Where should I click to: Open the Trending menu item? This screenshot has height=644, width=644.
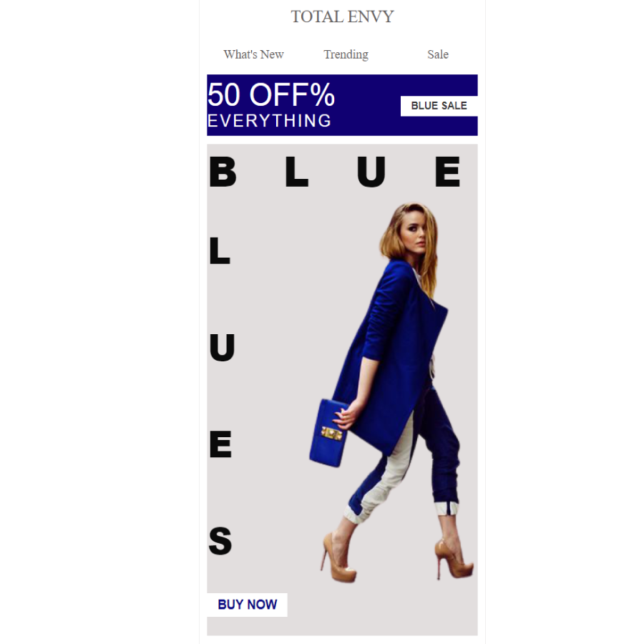click(346, 54)
